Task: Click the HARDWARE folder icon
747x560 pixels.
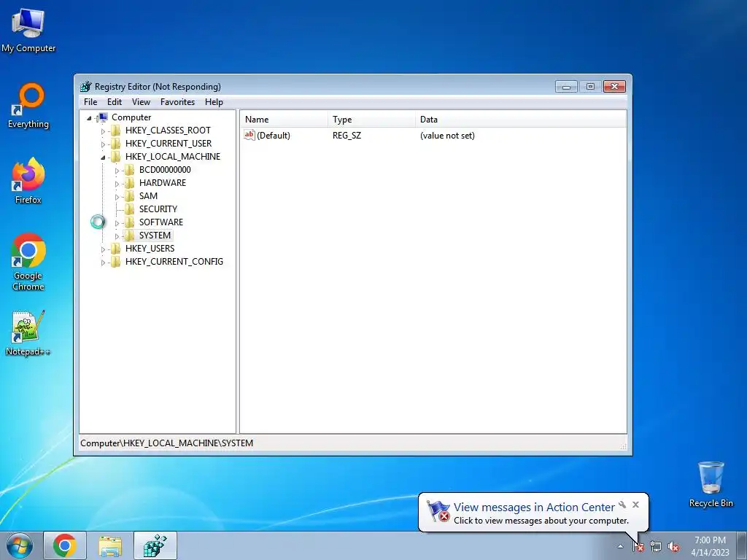Action: coord(129,183)
